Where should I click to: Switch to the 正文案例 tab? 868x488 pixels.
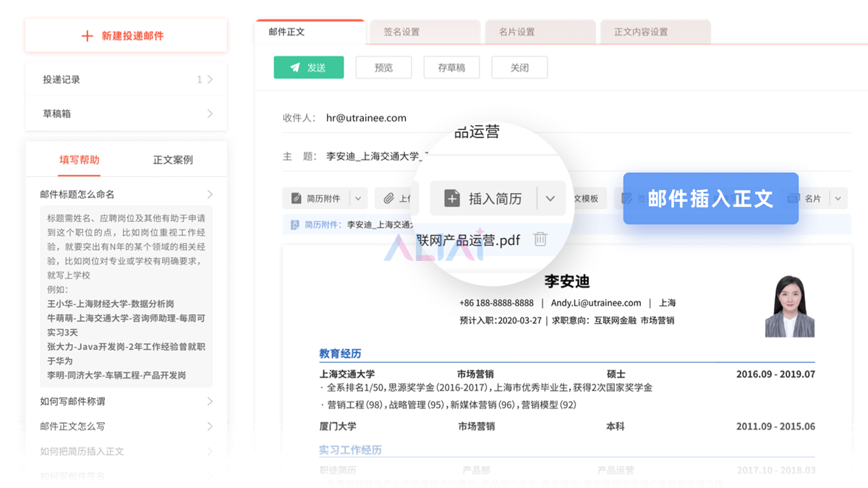[x=173, y=160]
